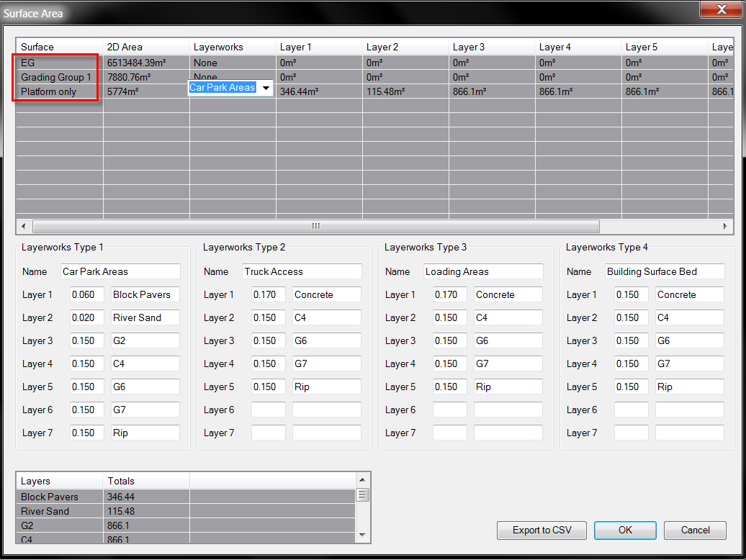Click the Type 1 Layer 5 G6 material field
Screen dimensions: 746x560
pos(145,387)
